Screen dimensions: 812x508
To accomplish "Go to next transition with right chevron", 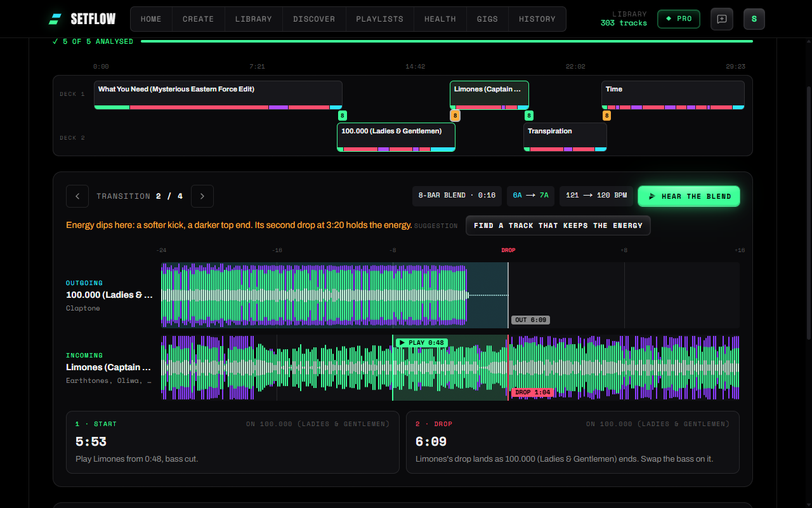I will click(202, 196).
